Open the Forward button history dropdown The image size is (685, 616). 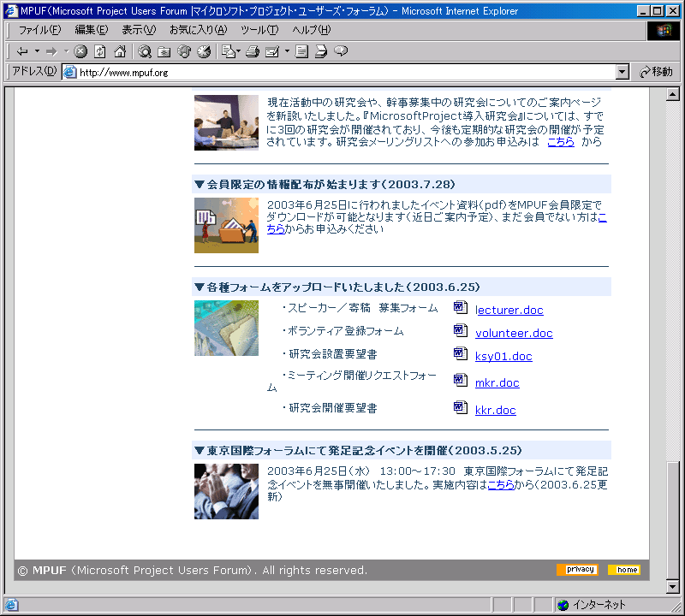(x=67, y=51)
